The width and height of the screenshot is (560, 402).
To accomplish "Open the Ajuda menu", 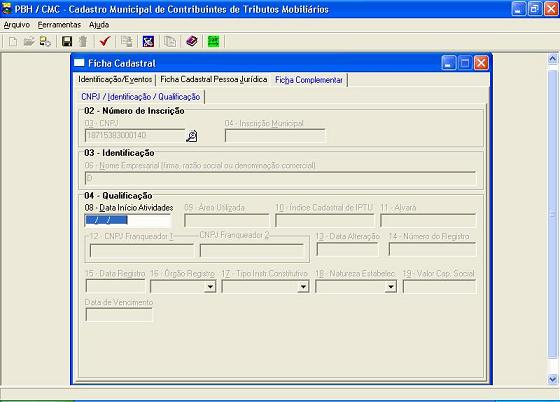I will 99,25.
